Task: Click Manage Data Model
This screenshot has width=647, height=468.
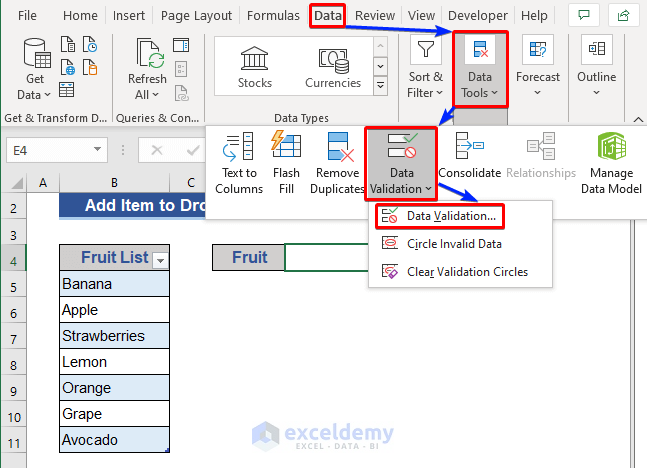Action: [x=611, y=163]
